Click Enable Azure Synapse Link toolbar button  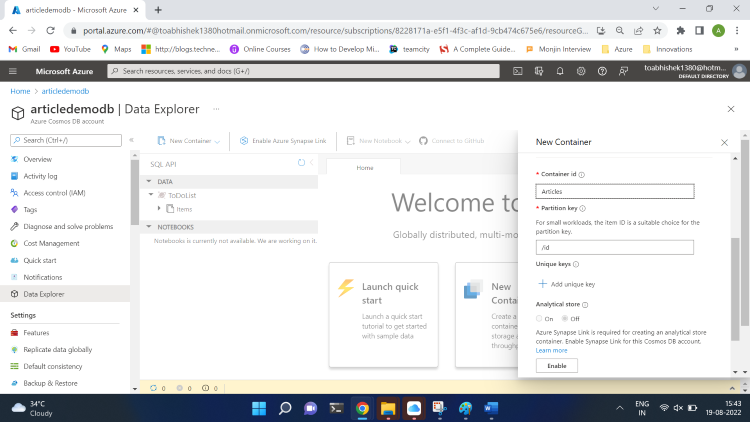283,141
